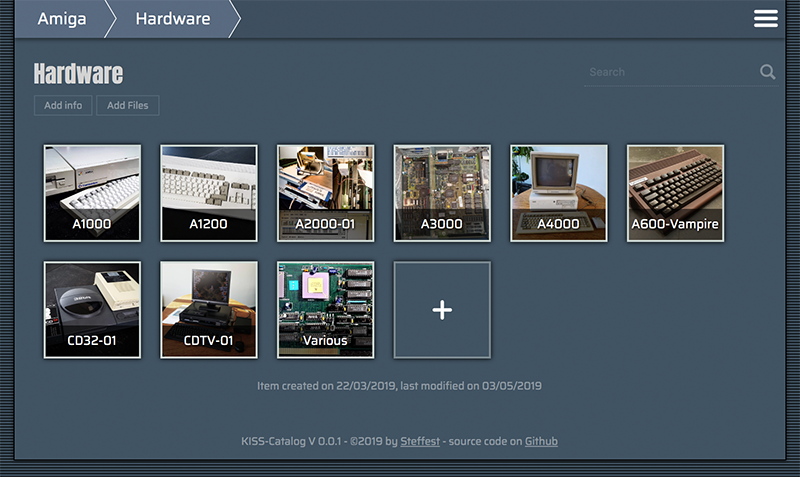800x477 pixels.
Task: Open the A4000 item thumbnail
Action: coord(559,193)
